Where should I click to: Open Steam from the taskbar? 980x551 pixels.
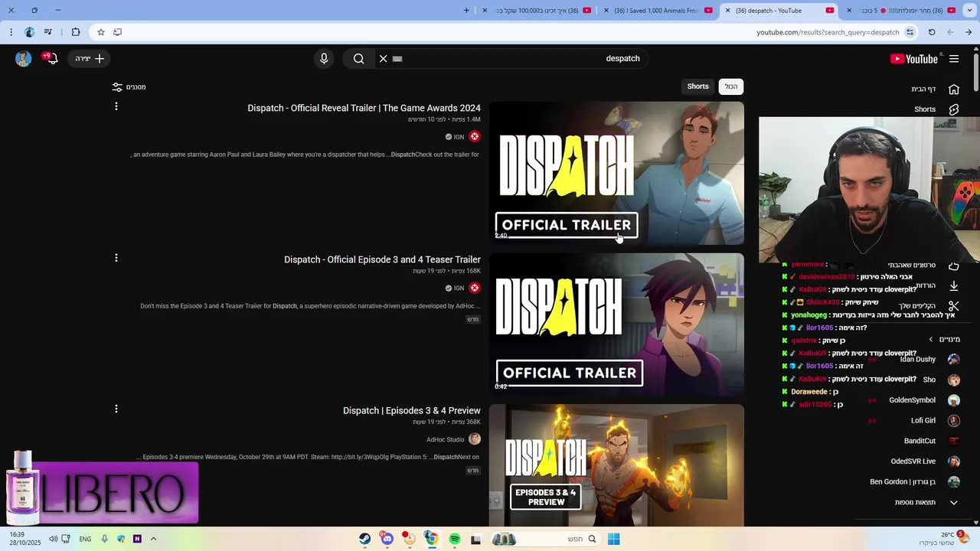point(365,540)
